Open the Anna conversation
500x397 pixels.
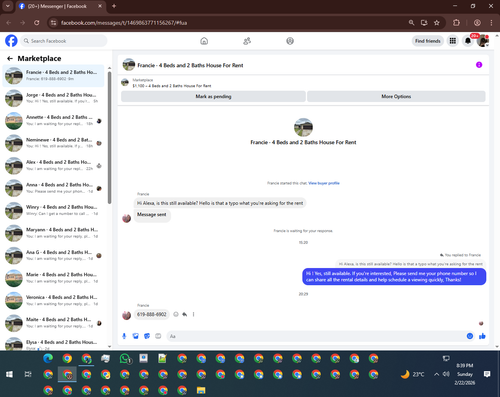(53, 188)
